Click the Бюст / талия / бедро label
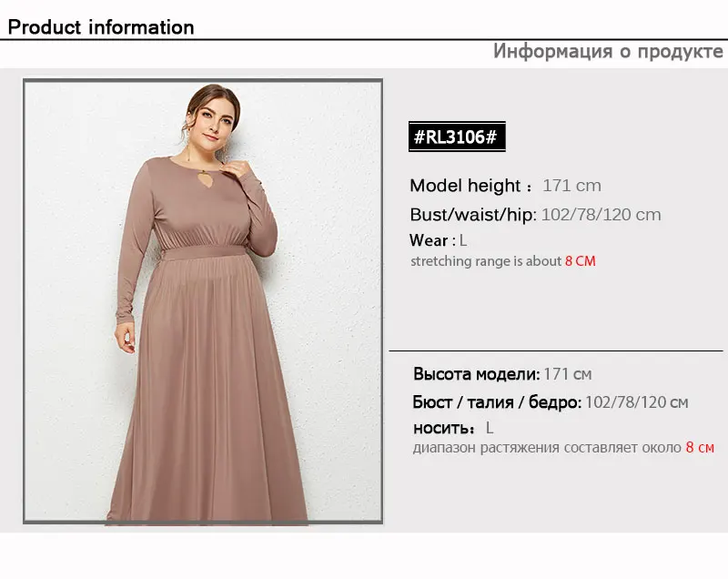The image size is (728, 579). 497,402
